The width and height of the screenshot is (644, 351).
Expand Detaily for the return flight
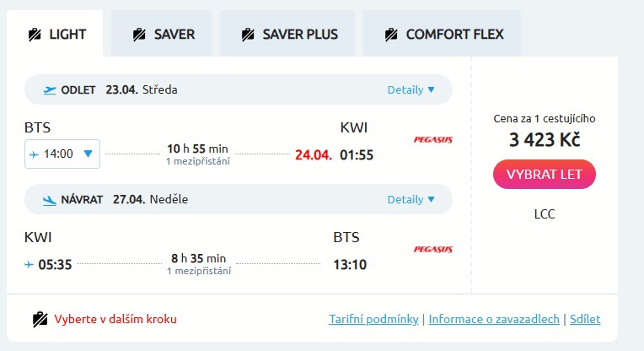[x=411, y=200]
